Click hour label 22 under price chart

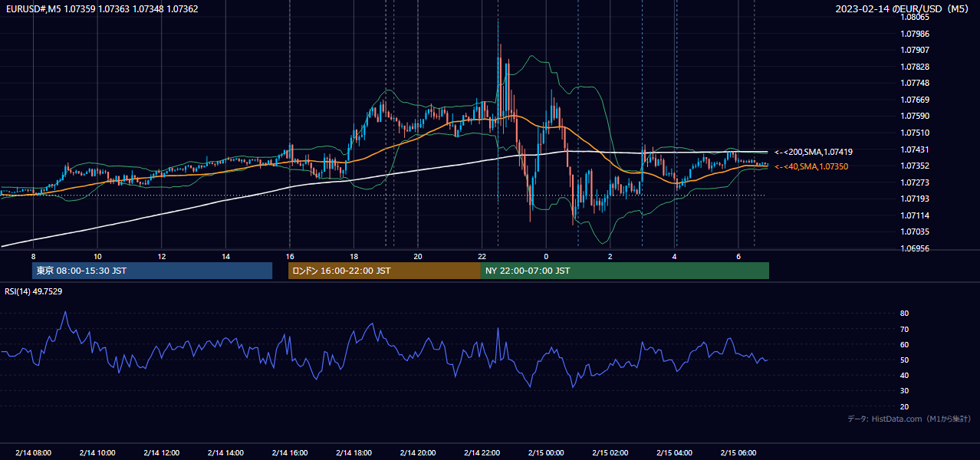point(482,256)
